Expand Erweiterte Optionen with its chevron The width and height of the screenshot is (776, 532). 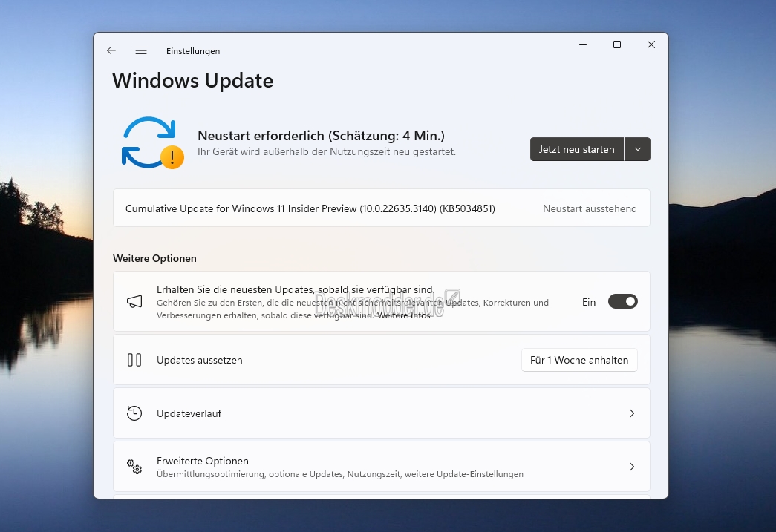632,467
